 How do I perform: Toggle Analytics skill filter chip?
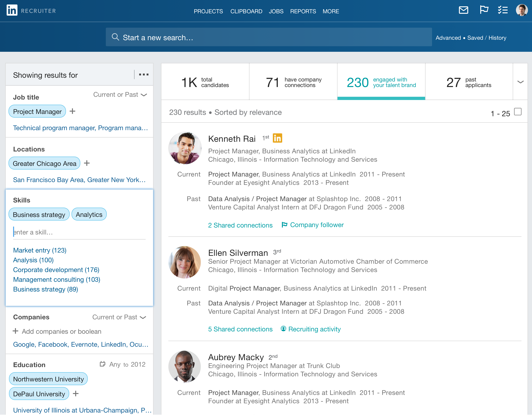pyautogui.click(x=89, y=214)
